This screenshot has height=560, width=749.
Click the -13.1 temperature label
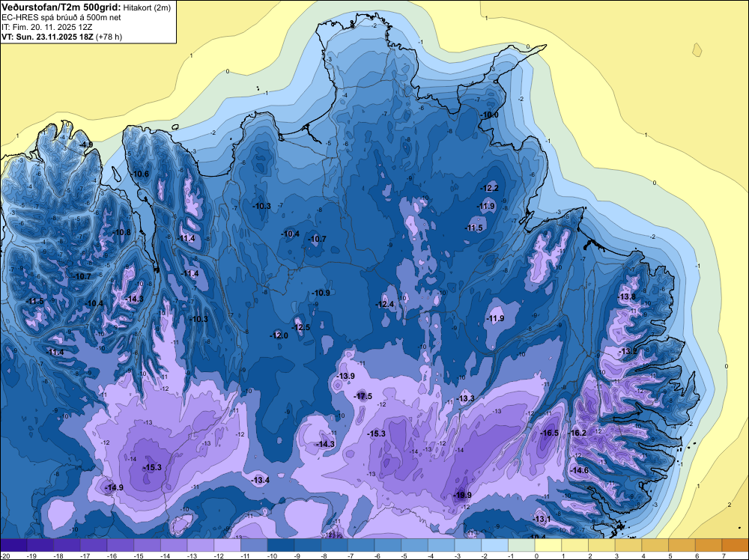(x=542, y=519)
